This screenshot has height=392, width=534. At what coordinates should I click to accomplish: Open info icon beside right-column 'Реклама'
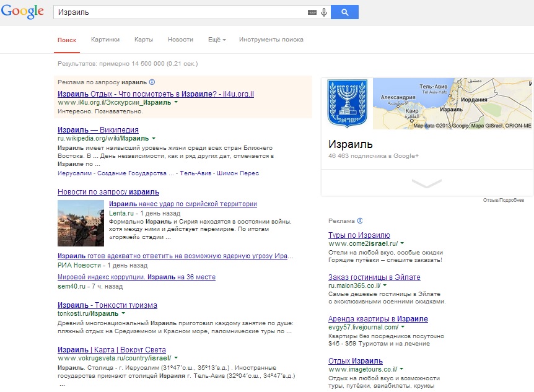360,220
